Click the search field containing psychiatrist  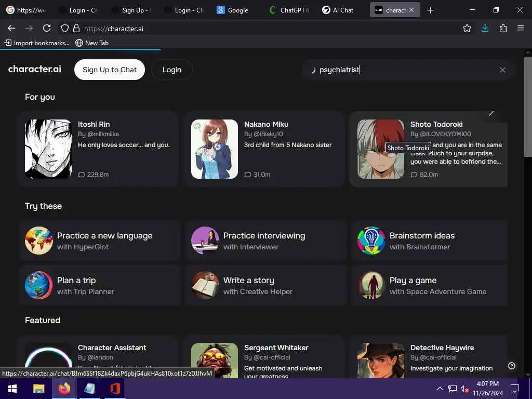407,70
